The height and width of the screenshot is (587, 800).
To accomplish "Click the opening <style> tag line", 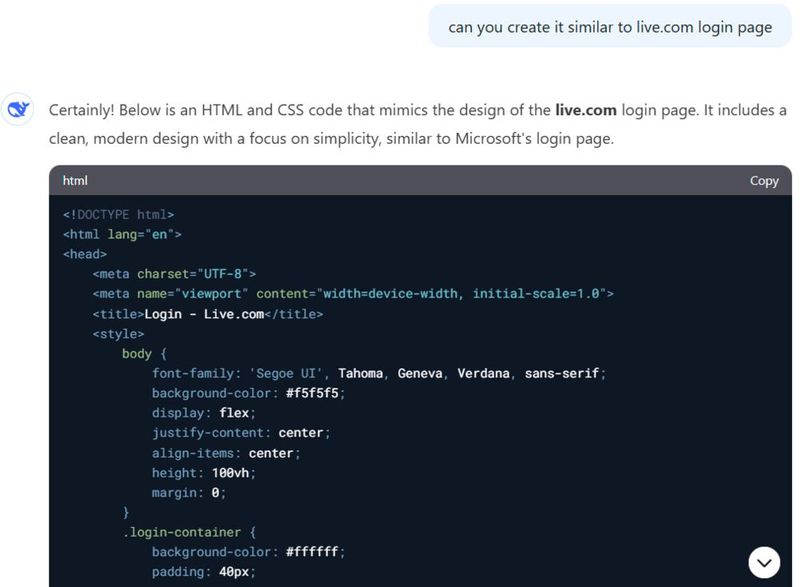I will click(118, 334).
